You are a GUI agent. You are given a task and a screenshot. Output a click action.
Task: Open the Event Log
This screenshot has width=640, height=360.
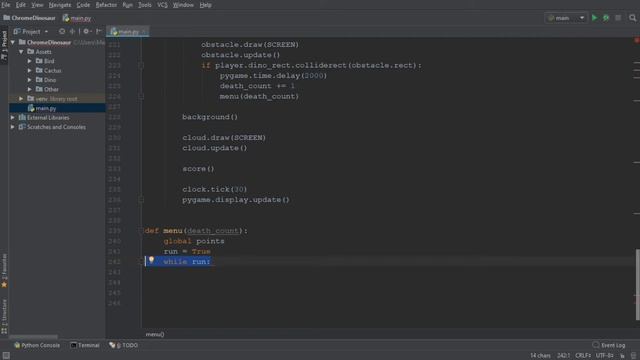pos(609,345)
